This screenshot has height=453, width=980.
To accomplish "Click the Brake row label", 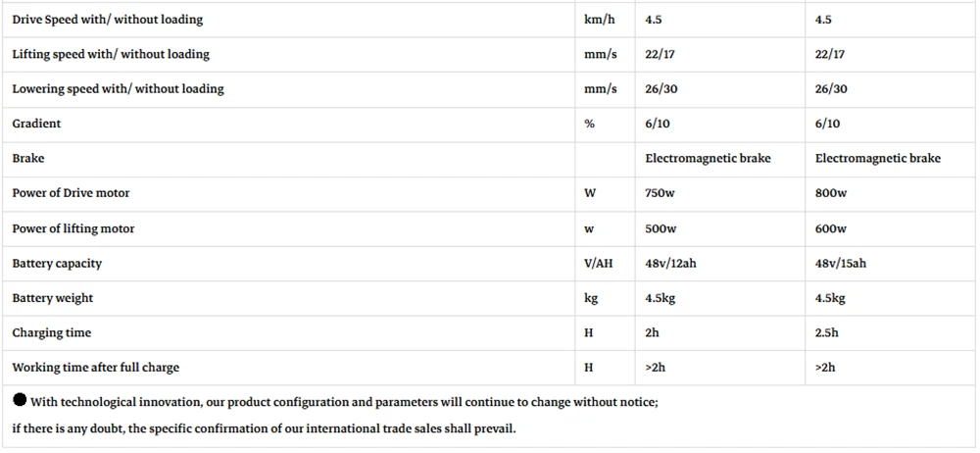I will (x=28, y=158).
